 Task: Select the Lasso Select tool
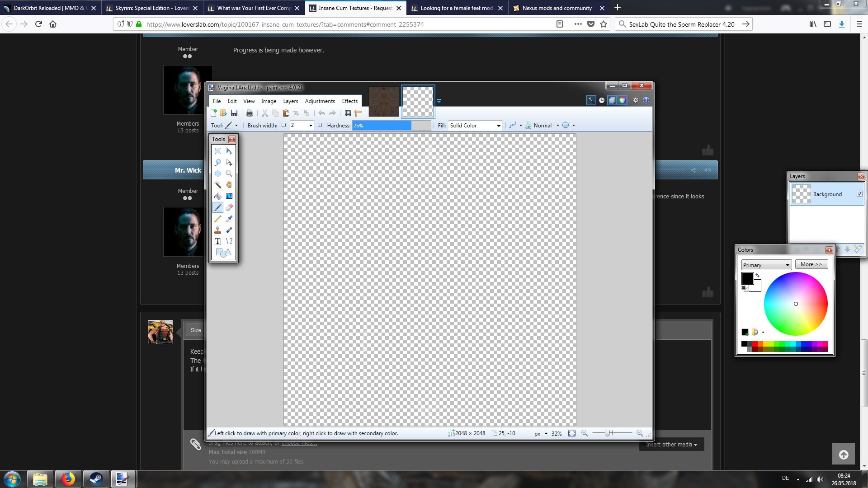tap(217, 162)
